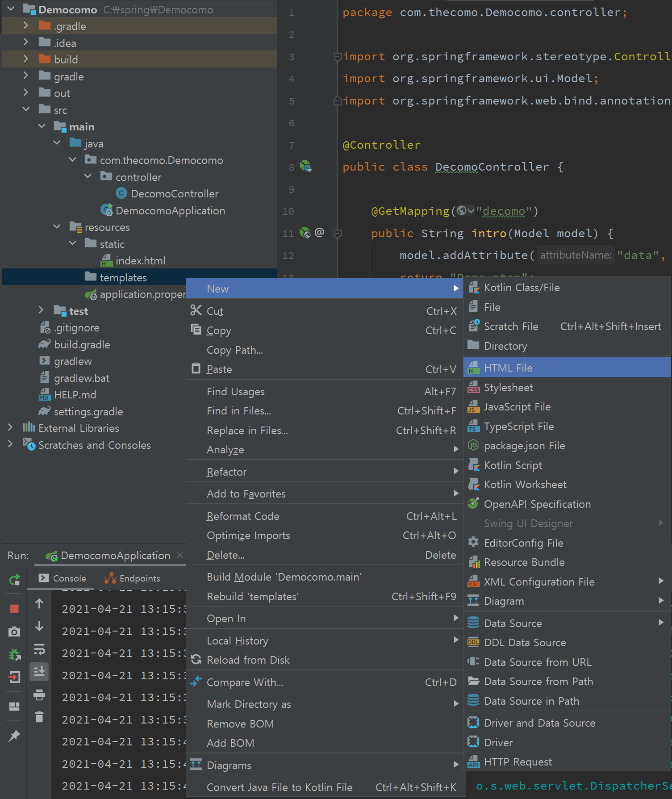Viewport: 672px width, 799px height.
Task: Click the Compare With arrows icon
Action: 196,682
